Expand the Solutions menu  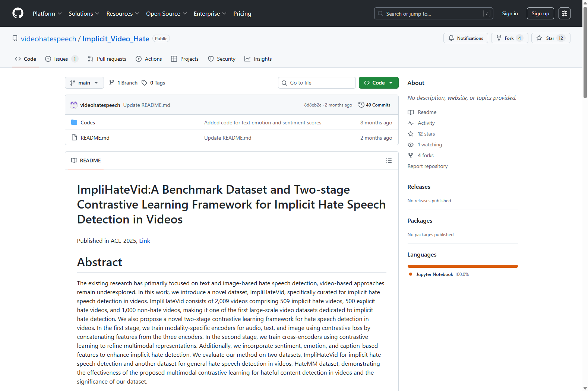pyautogui.click(x=84, y=13)
